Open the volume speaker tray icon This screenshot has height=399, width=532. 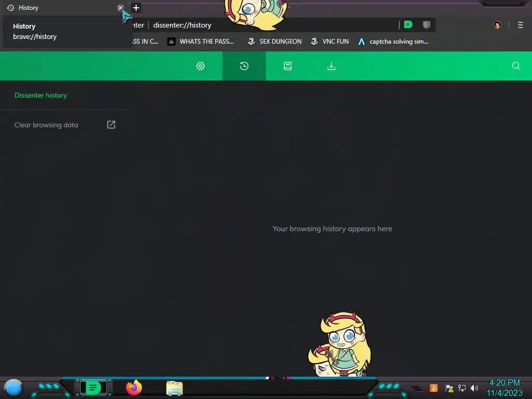coord(474,388)
